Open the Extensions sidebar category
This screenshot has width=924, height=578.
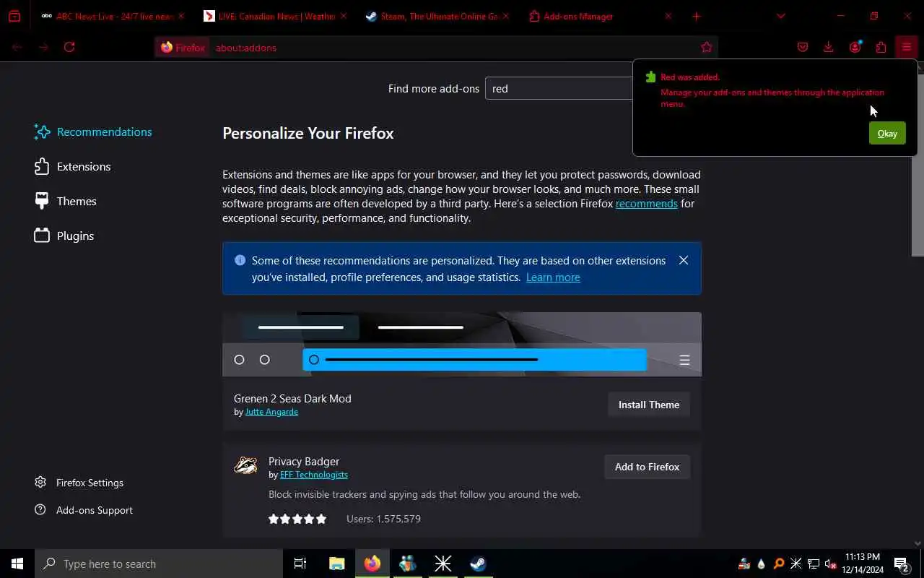pos(72,166)
